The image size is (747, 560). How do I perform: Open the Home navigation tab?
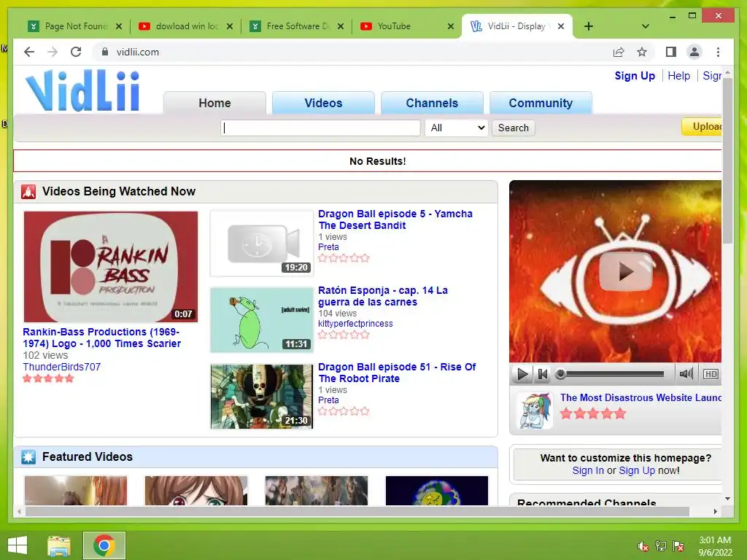(214, 103)
